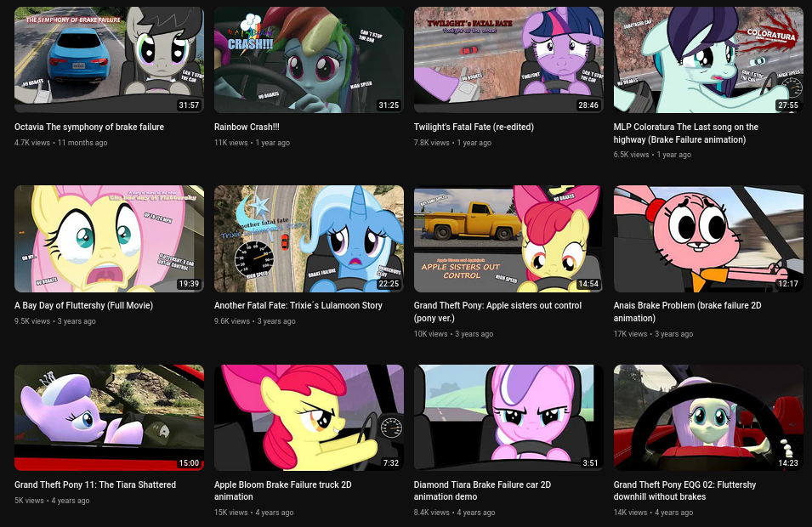Open MLP Coloratura Last song video title
Image resolution: width=812 pixels, height=527 pixels.
(x=686, y=133)
